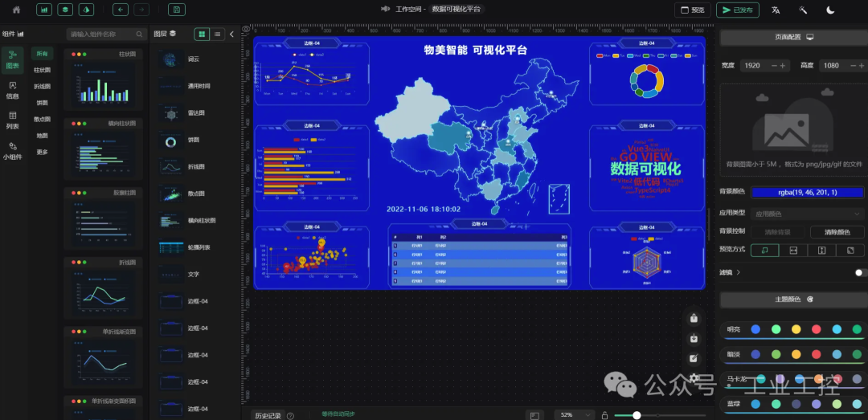The width and height of the screenshot is (868, 420).
Task: Toggle the charts component panel button
Action: click(45, 10)
